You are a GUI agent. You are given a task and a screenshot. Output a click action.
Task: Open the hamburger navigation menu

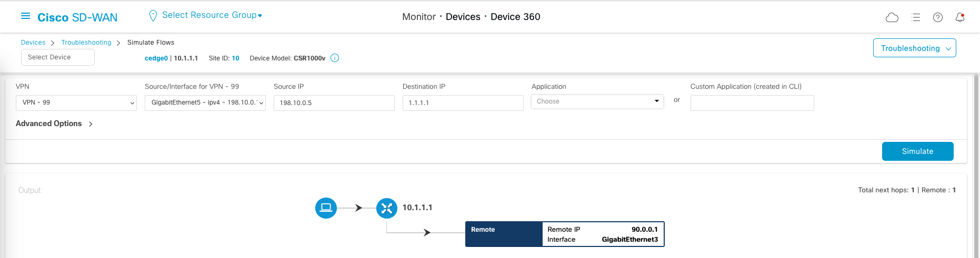point(25,16)
